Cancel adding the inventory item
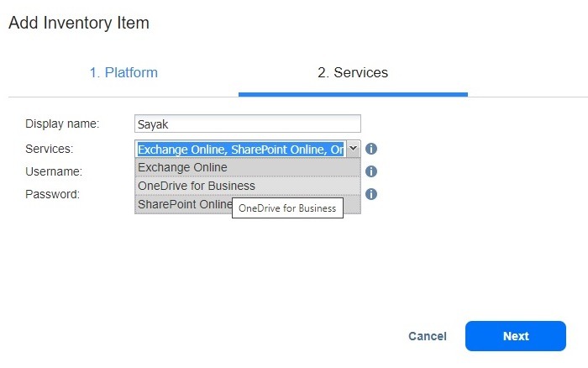This screenshot has width=588, height=368. (427, 336)
